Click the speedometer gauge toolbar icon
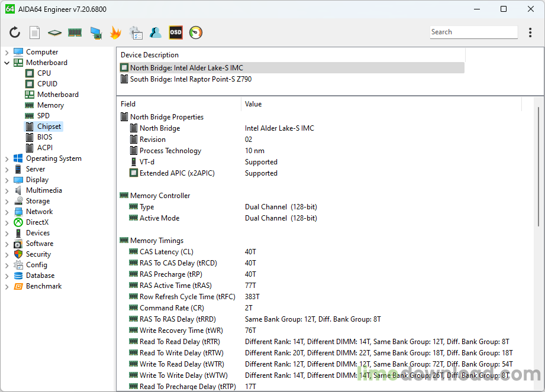Screen dimensions: 545x392 click(196, 33)
